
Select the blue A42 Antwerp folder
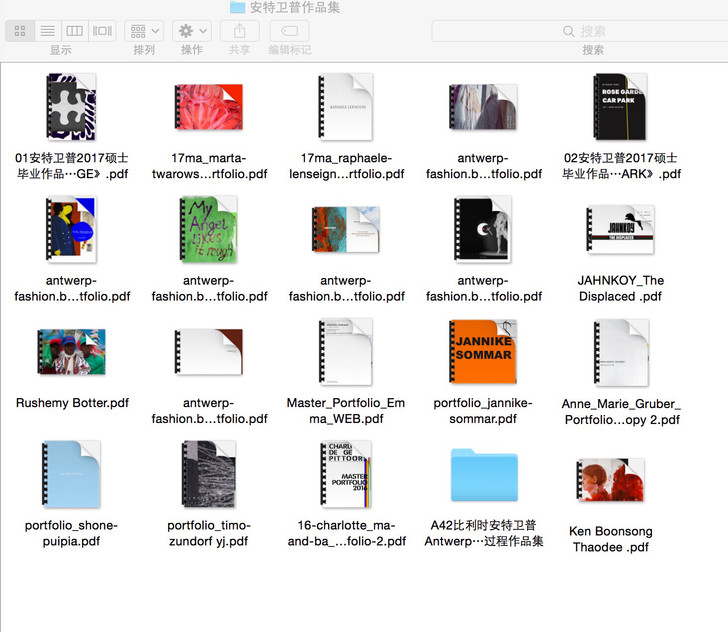[x=484, y=475]
